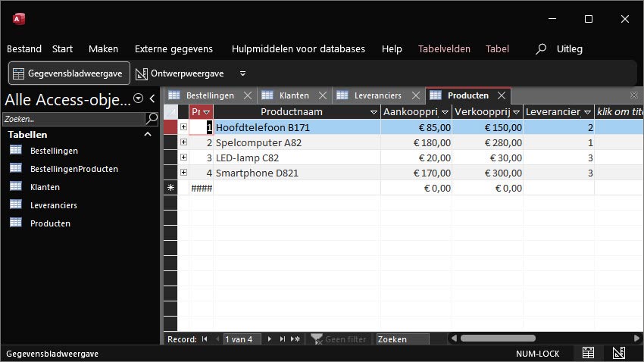This screenshot has width=644, height=362.
Task: Click the Access app logo icon
Action: (x=19, y=19)
